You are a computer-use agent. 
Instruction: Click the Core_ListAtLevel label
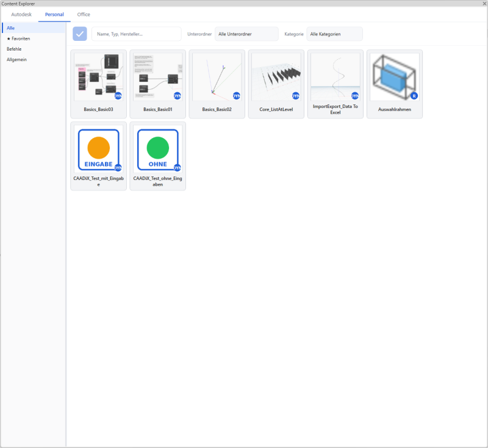pyautogui.click(x=276, y=109)
